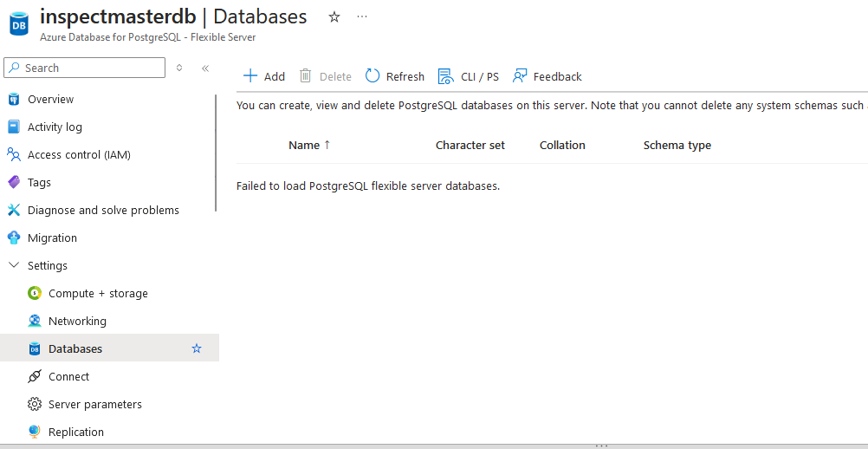Image resolution: width=868 pixels, height=449 pixels.
Task: Open Server parameters page
Action: click(x=95, y=404)
